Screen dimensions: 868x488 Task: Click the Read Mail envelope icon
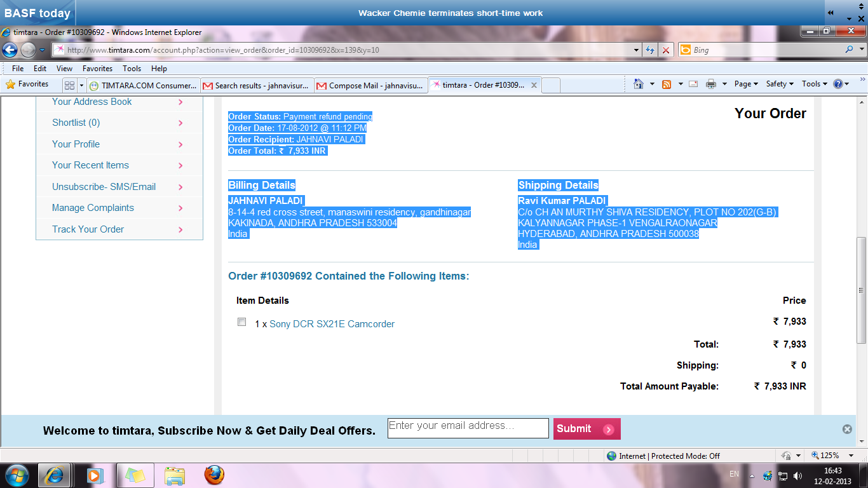coord(693,84)
